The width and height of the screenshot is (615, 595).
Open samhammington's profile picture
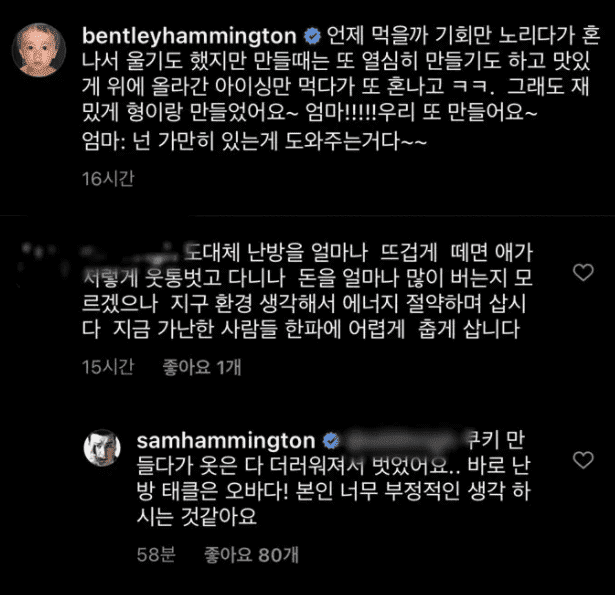click(102, 448)
